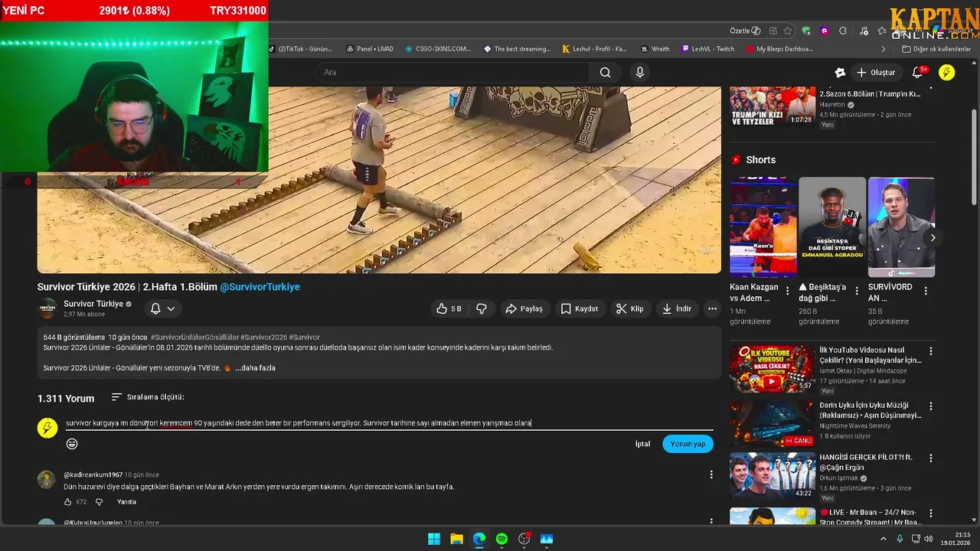Open OBS Studio from taskbar

click(x=524, y=539)
